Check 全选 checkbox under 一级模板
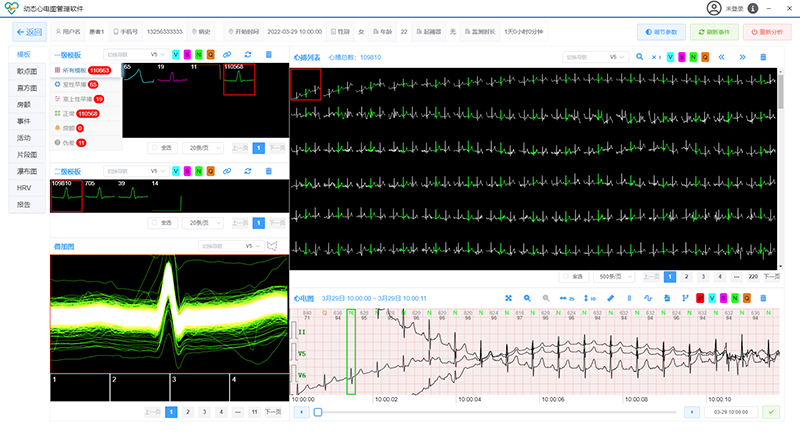 [x=156, y=147]
